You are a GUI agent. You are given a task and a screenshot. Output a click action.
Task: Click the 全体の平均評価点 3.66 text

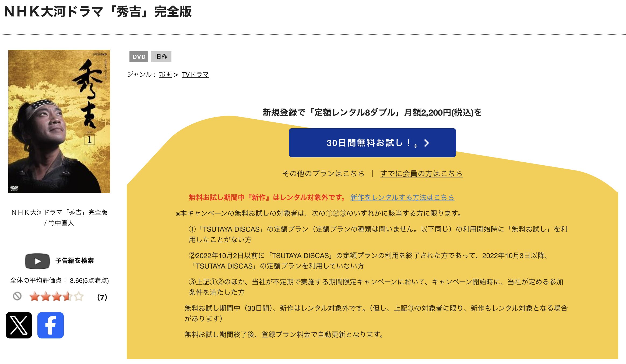59,281
